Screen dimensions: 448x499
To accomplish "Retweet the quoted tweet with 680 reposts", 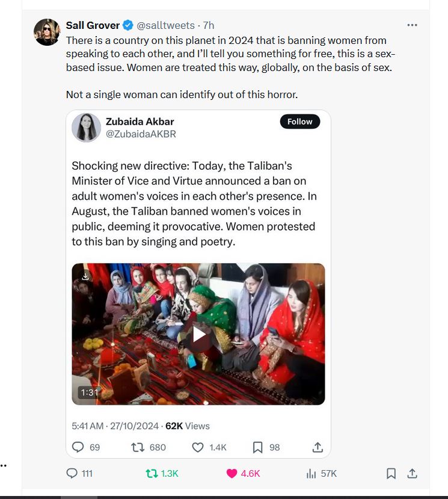I will [138, 447].
